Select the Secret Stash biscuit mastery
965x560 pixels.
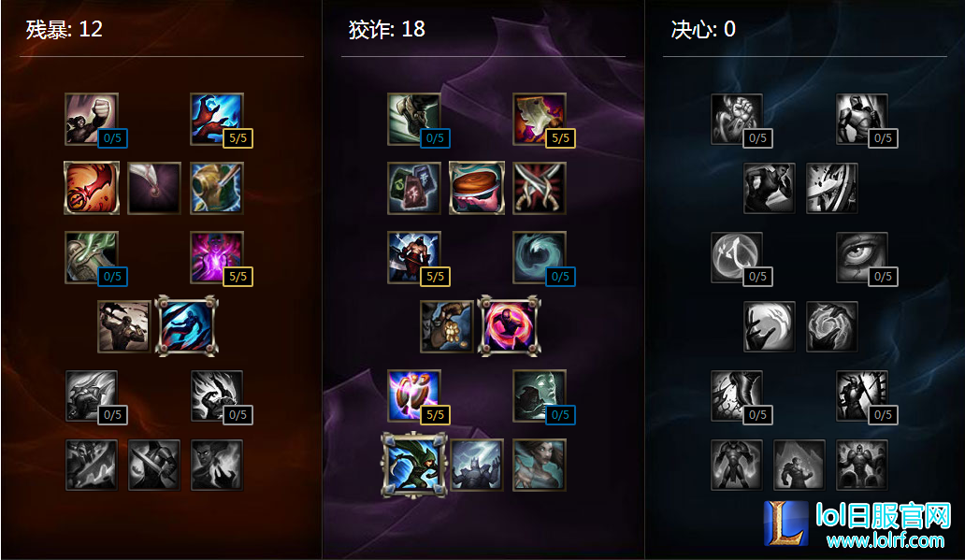coord(477,188)
